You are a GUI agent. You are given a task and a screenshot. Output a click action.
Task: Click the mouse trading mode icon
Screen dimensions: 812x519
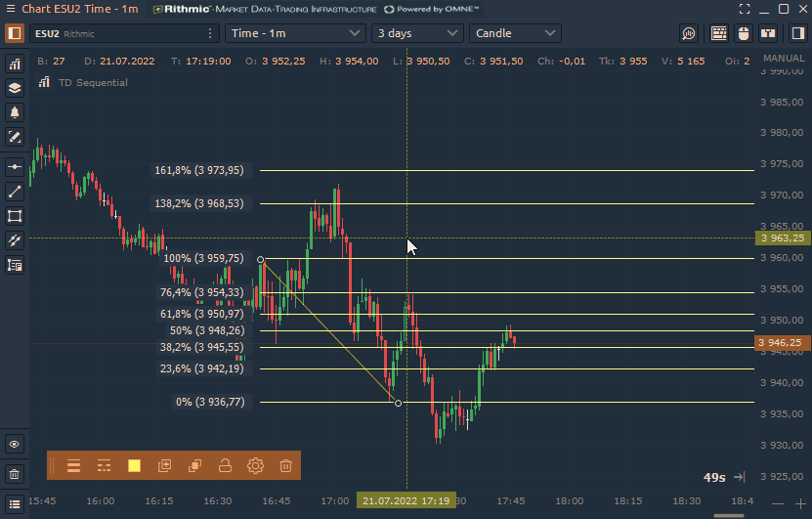pos(743,33)
